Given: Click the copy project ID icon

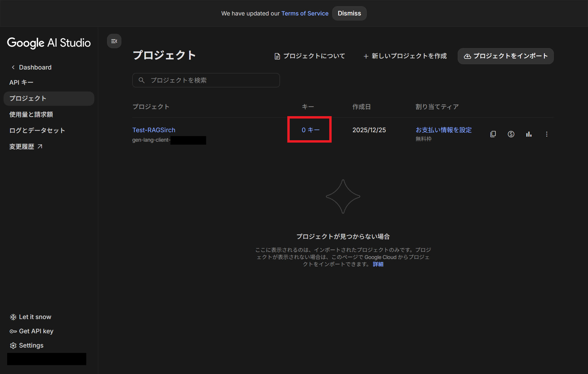Looking at the screenshot, I should point(493,134).
